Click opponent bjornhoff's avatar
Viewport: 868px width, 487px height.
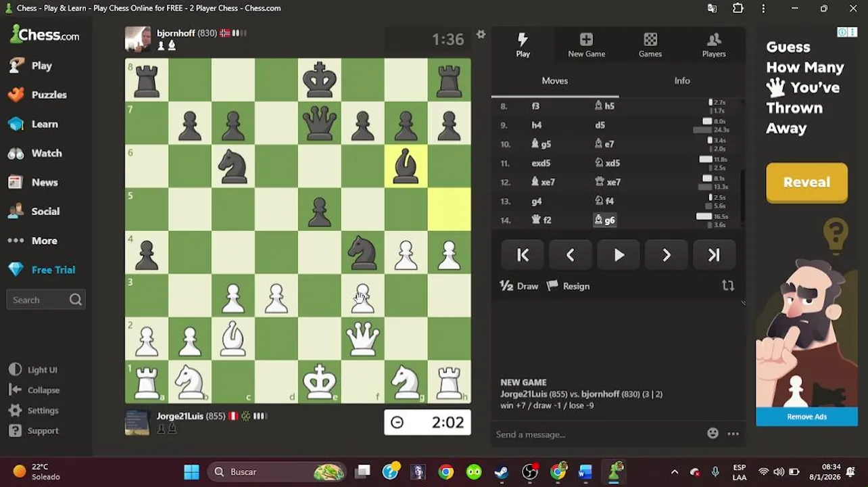[138, 39]
